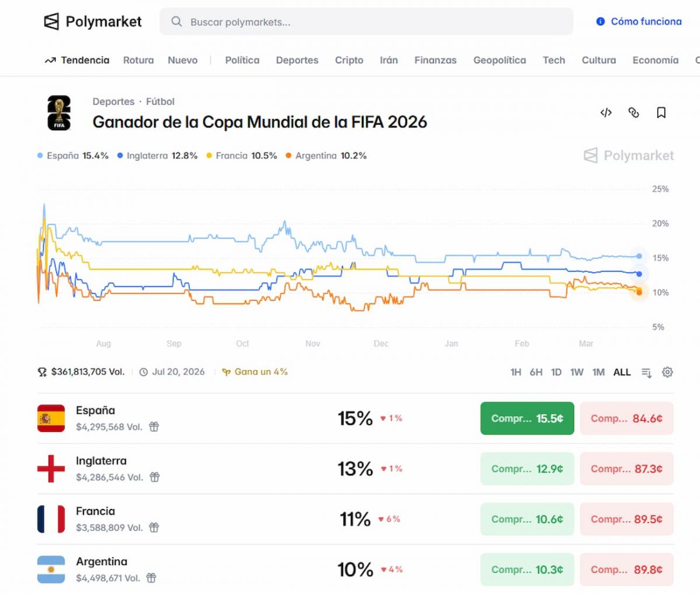Click the embed code icon

click(606, 113)
